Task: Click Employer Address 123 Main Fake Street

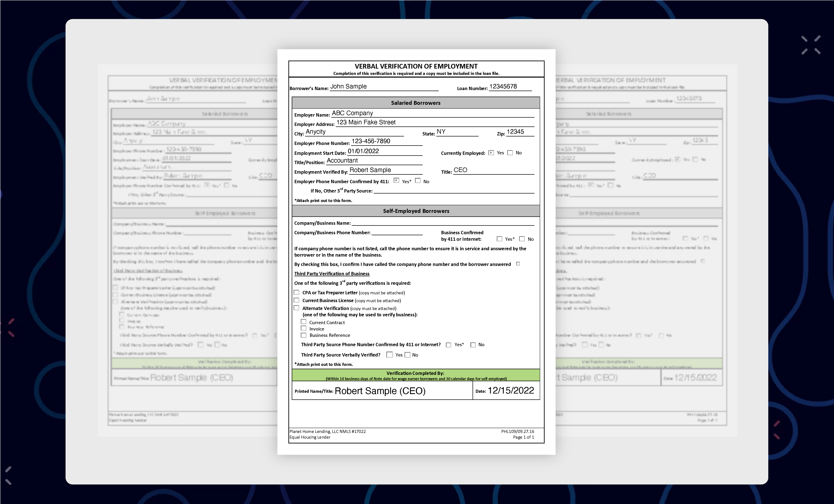Action: [x=435, y=122]
